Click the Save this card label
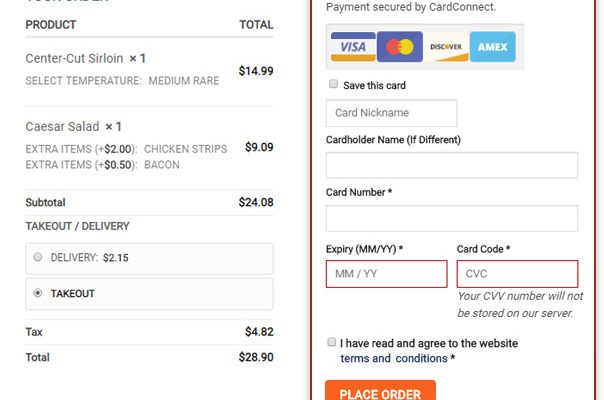 tap(375, 86)
